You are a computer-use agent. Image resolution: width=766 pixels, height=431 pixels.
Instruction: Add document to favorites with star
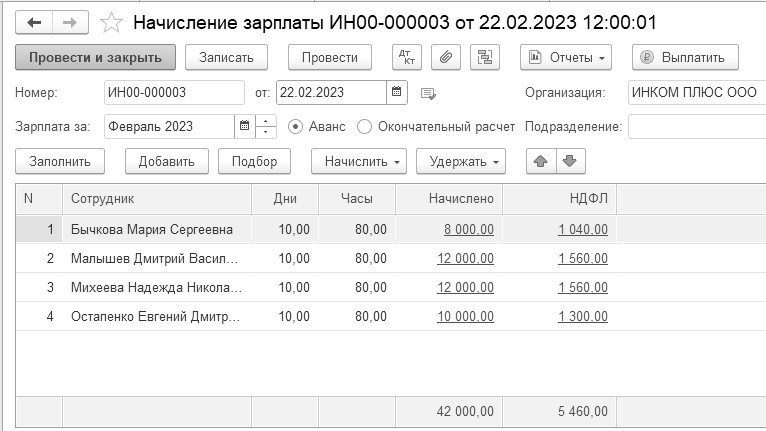(x=112, y=21)
